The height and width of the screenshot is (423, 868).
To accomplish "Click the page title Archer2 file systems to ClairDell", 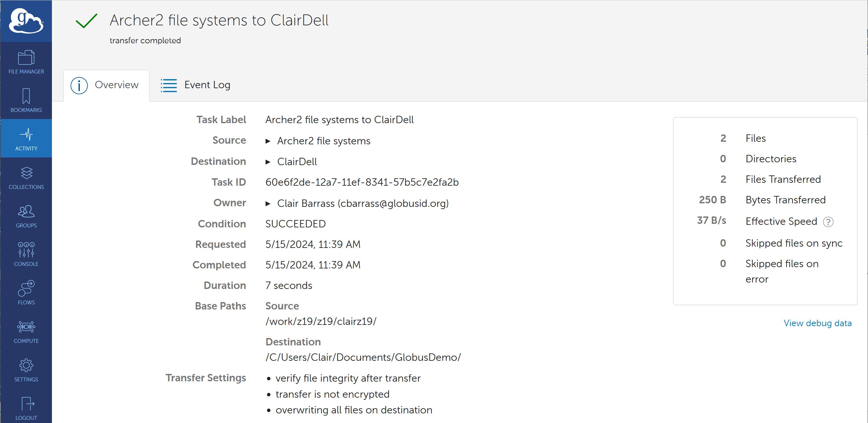I will (219, 20).
